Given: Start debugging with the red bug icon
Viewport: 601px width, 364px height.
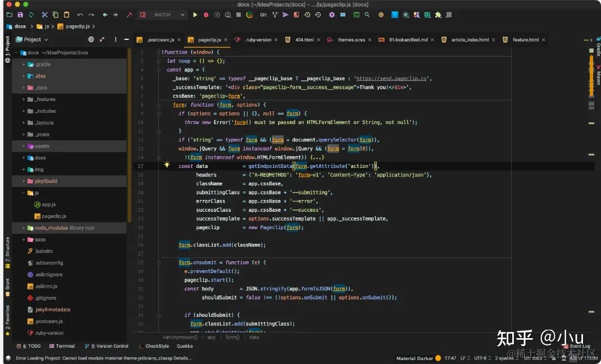Looking at the screenshot, I should click(x=206, y=15).
